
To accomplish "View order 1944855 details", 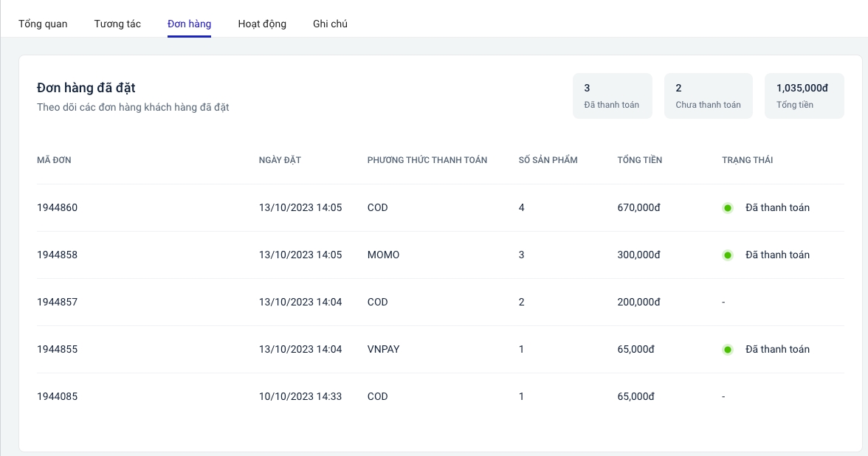I will (x=58, y=349).
